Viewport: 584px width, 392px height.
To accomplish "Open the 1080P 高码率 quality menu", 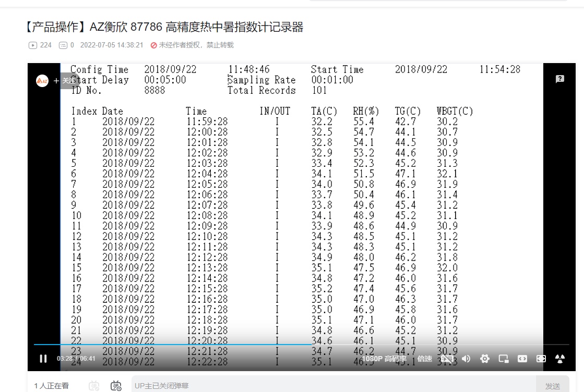I will (x=384, y=359).
